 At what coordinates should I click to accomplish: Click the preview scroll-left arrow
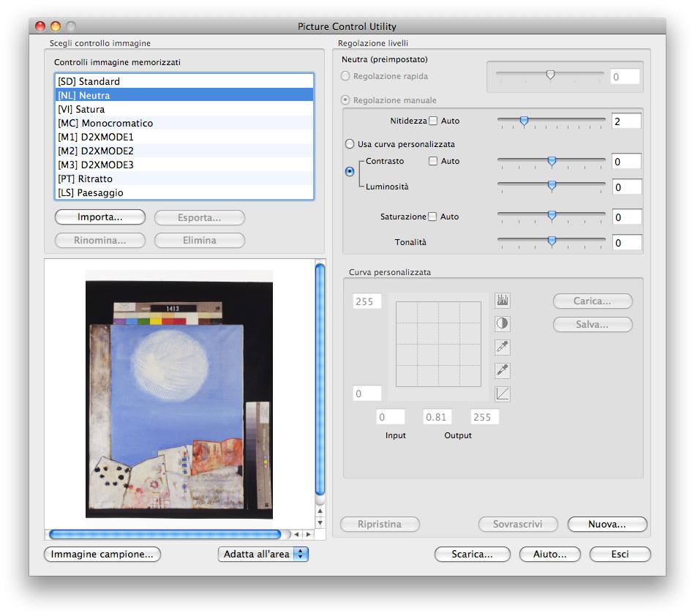point(296,535)
